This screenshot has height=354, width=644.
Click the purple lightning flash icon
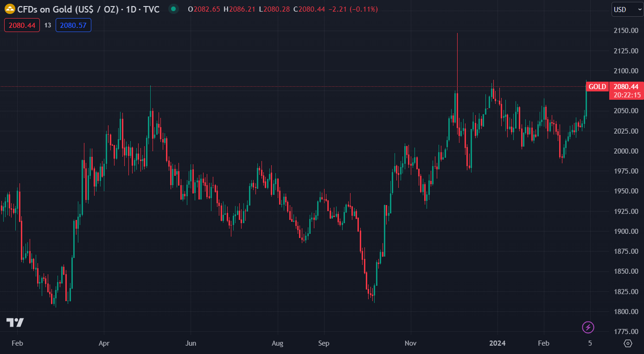588,327
